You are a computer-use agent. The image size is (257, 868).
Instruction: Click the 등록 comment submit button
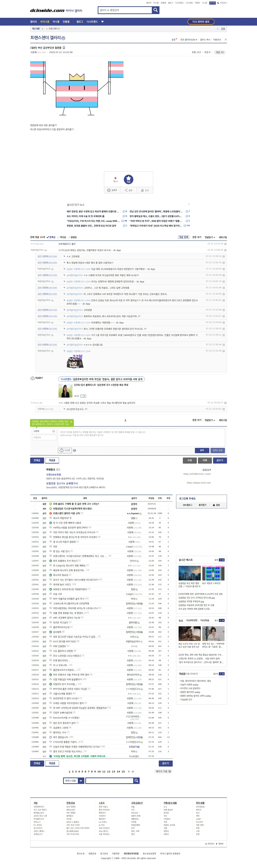tap(202, 450)
